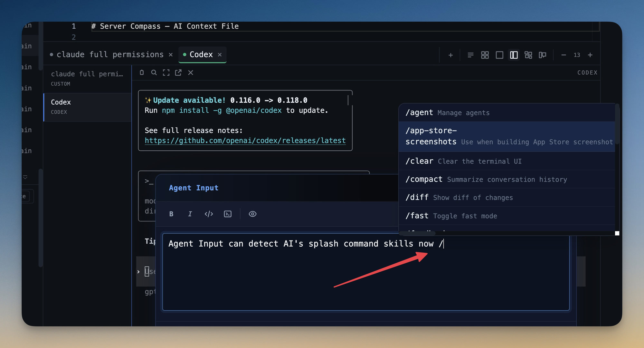Insert inline code in Agent Input

[209, 214]
